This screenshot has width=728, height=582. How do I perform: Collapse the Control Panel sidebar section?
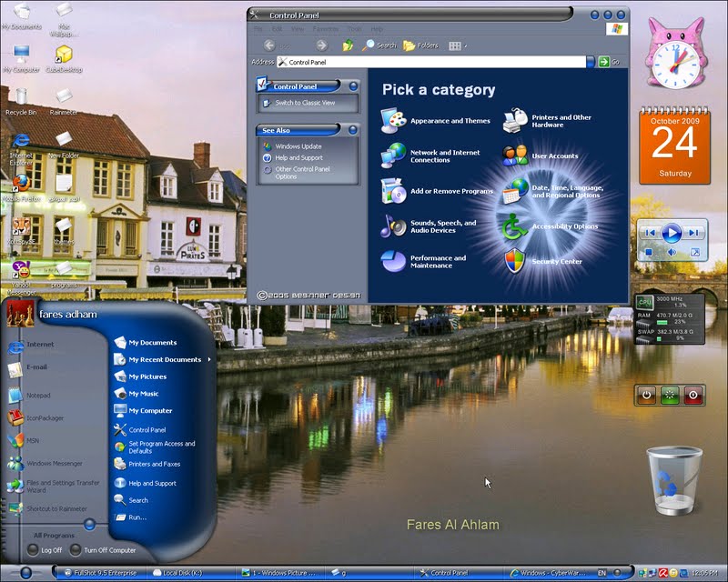353,86
